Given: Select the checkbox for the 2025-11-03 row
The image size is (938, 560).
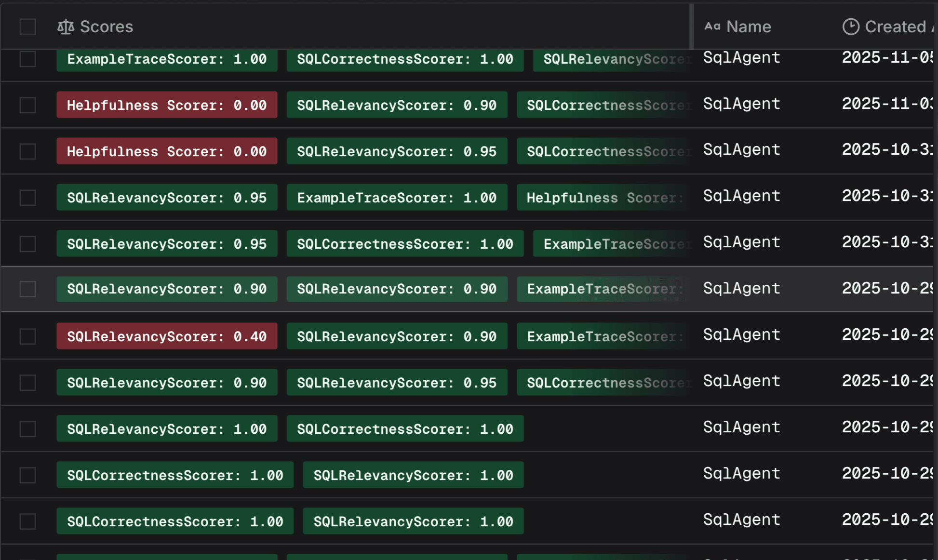Looking at the screenshot, I should click(x=28, y=105).
